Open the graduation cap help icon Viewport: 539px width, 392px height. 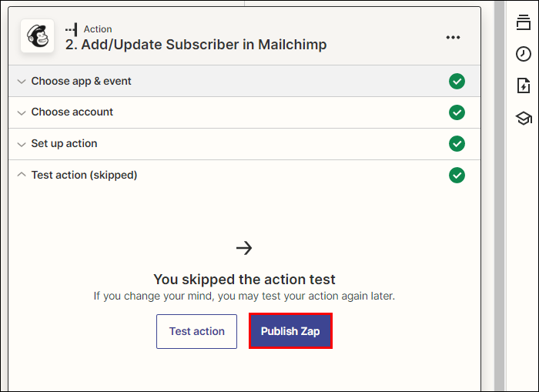pos(524,118)
